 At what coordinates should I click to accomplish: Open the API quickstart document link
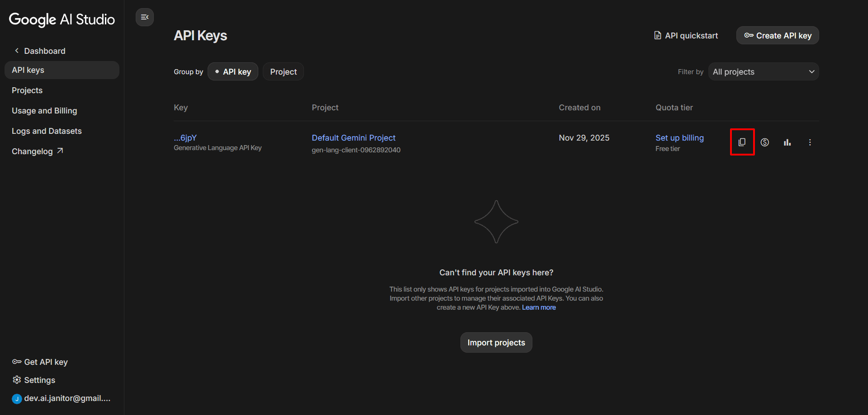tap(686, 36)
